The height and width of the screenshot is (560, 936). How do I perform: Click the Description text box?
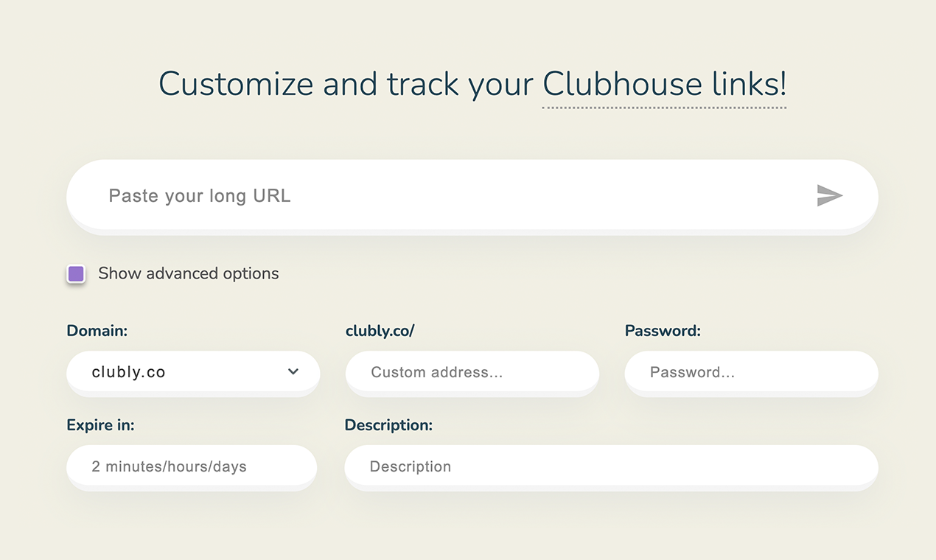pos(611,466)
